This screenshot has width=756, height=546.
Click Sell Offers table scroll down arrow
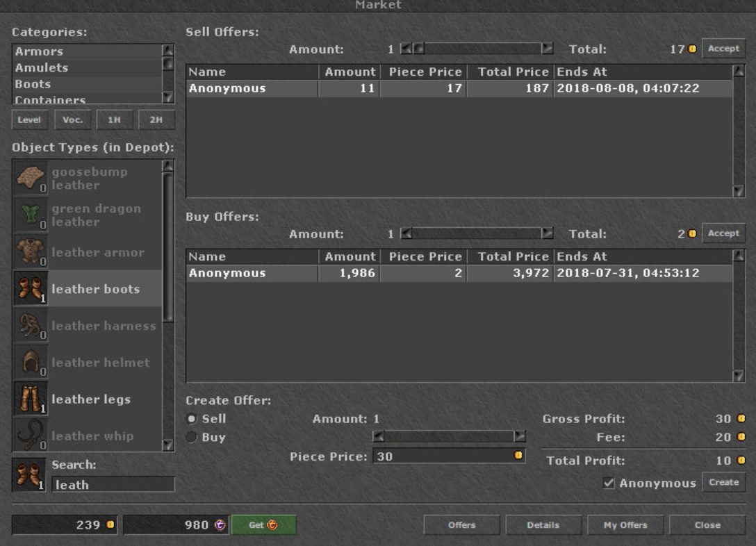pyautogui.click(x=739, y=191)
